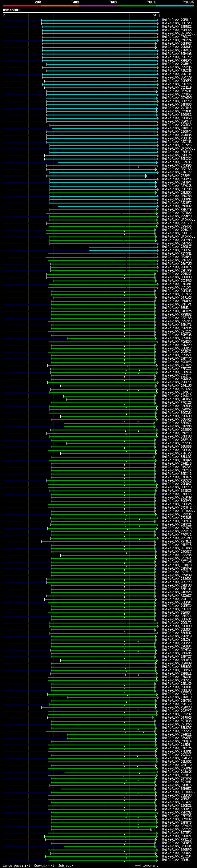197x868 pixels.
Task: Select the UniRef100_A5AHU2 label
Action: (x=177, y=206)
